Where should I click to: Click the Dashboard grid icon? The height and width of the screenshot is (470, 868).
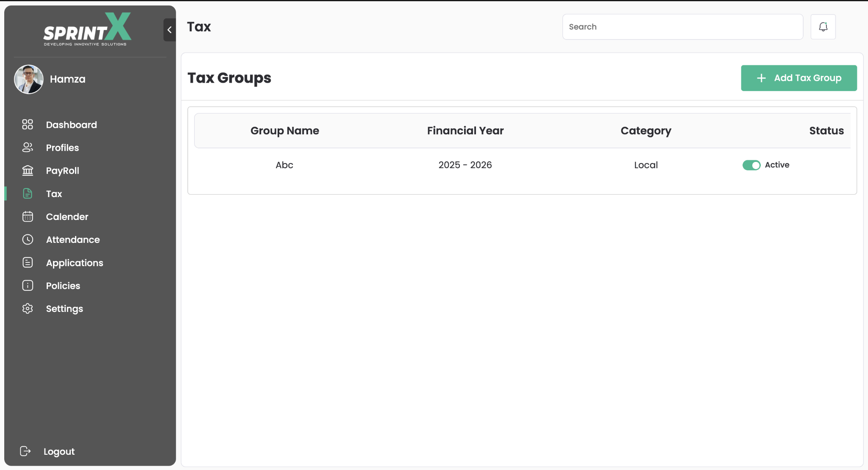click(x=28, y=125)
